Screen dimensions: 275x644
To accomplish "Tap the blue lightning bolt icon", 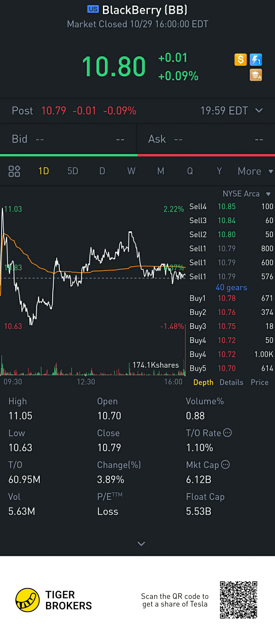I will tap(256, 60).
